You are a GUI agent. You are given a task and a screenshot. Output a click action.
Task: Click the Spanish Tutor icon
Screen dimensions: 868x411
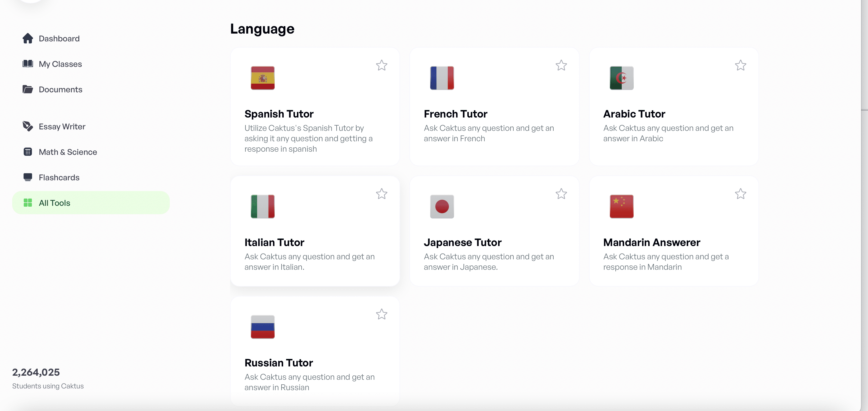pyautogui.click(x=263, y=78)
